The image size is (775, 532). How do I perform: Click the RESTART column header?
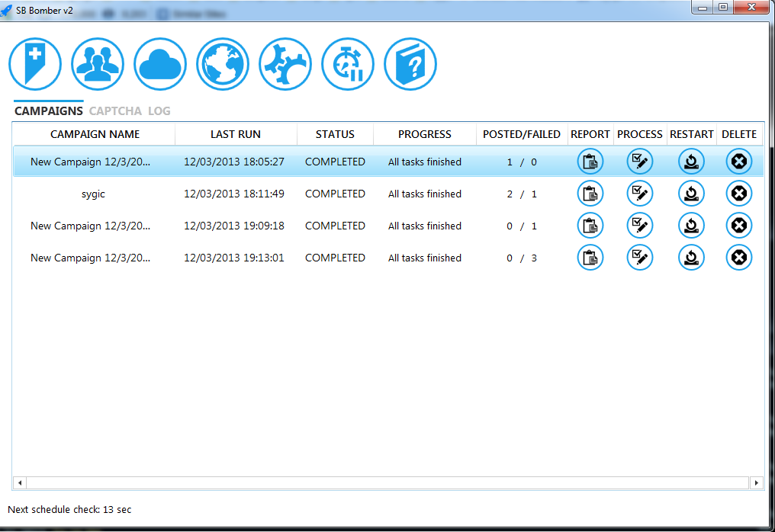[691, 134]
